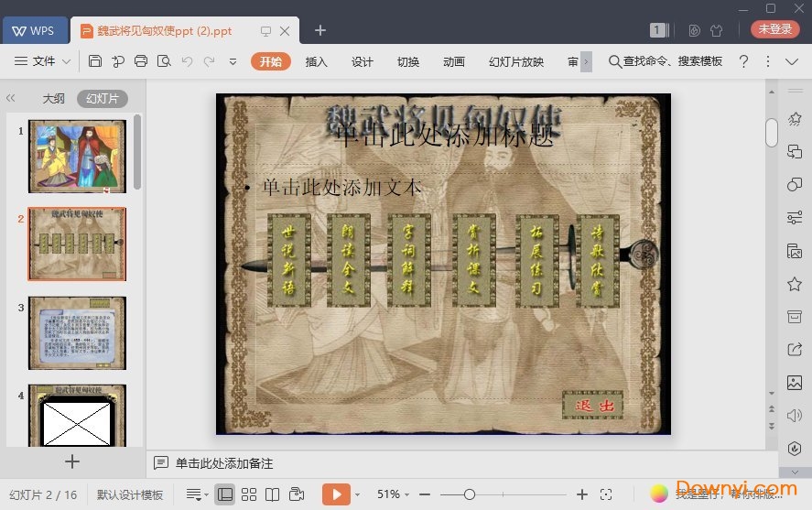Viewport: 812px width, 510px height.
Task: Click the vertical scrollbar thumb of editor
Action: coord(772,133)
